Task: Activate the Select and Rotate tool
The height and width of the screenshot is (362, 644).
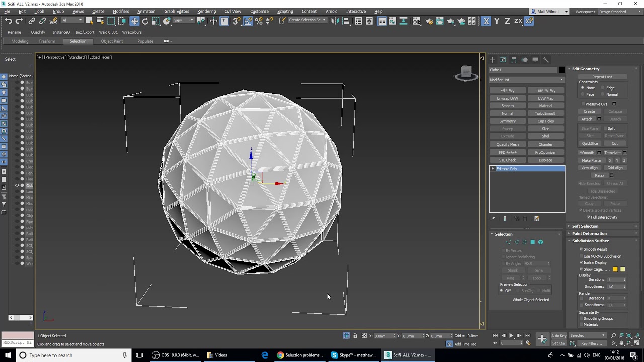Action: point(145,21)
